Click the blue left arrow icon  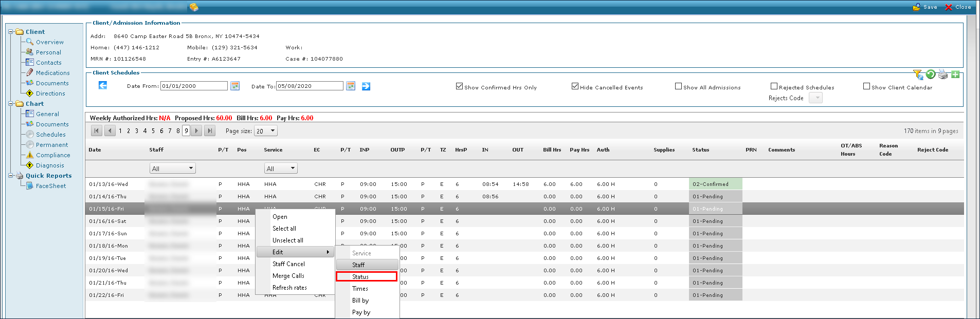coord(103,85)
